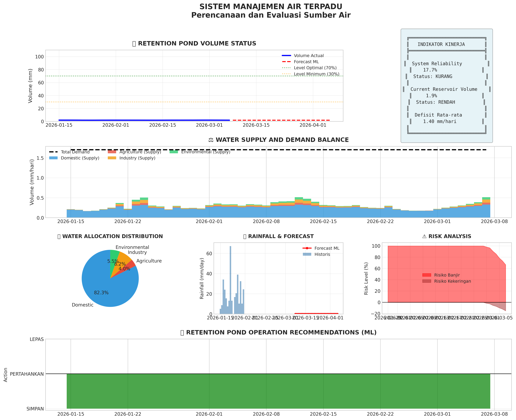Click the Environmental (Supply) green legend swatch

tap(174, 152)
